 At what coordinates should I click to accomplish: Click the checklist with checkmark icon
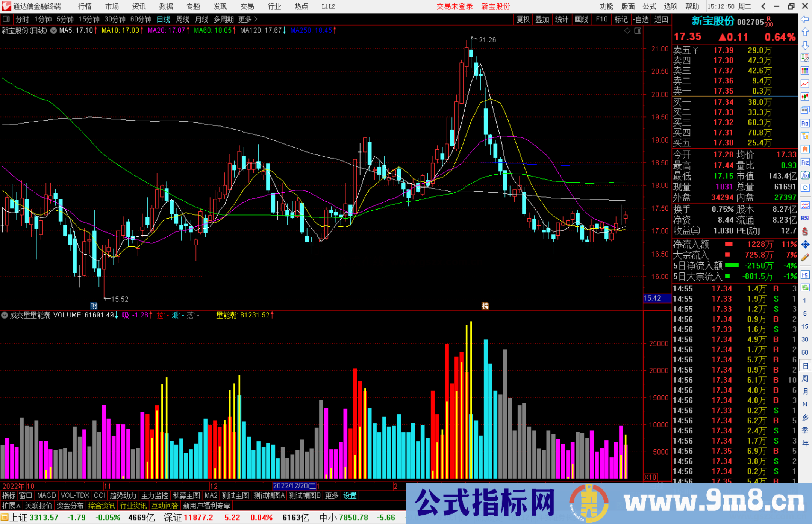(805, 58)
